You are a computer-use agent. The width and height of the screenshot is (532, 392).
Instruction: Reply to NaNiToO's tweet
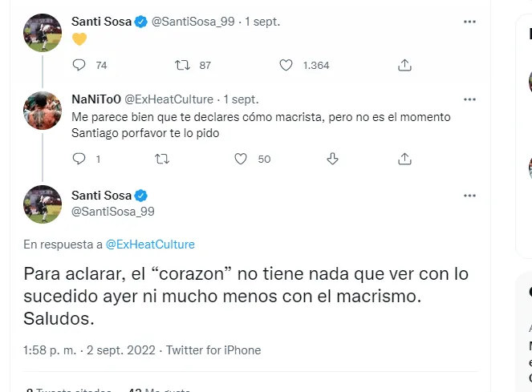(x=79, y=159)
